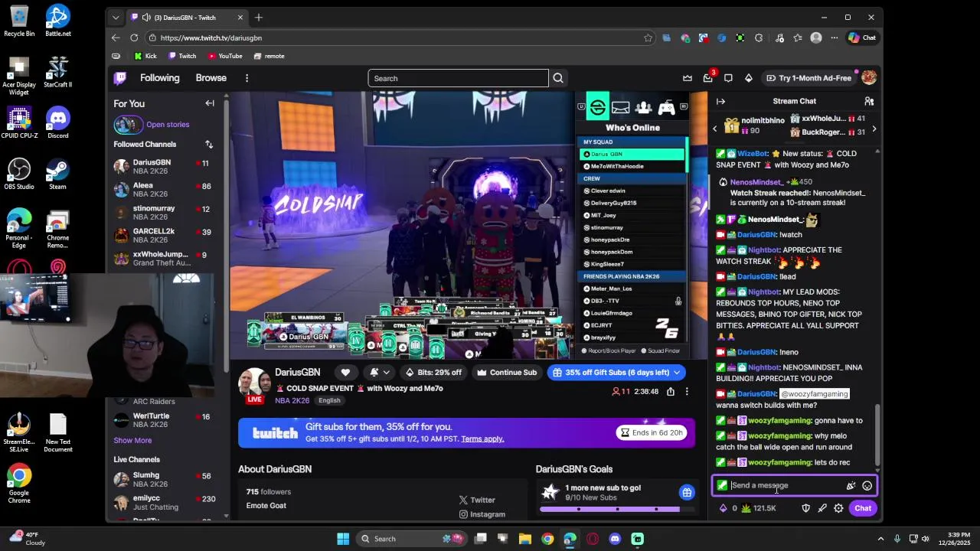Screen dimensions: 980x551
Task: Click the Send a message chat input
Action: pyautogui.click(x=794, y=485)
